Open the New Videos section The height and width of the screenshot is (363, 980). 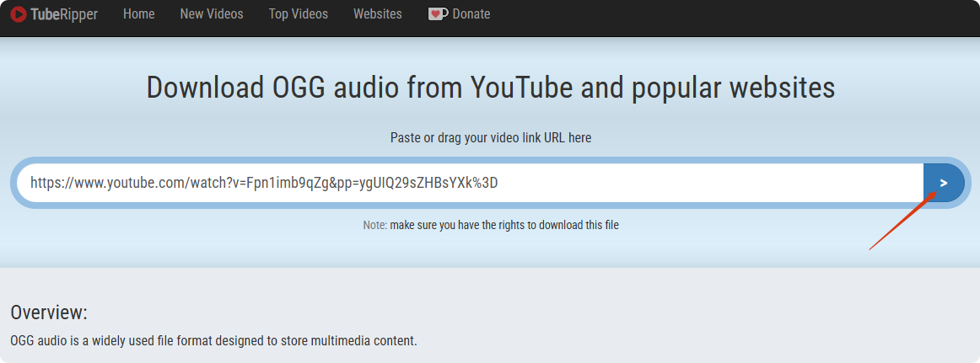pyautogui.click(x=211, y=14)
